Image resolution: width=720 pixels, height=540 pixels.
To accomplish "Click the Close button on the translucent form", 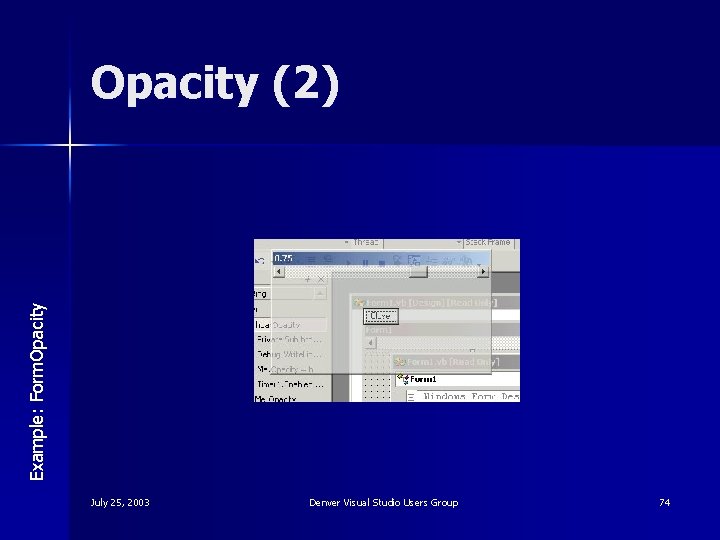I will (381, 316).
